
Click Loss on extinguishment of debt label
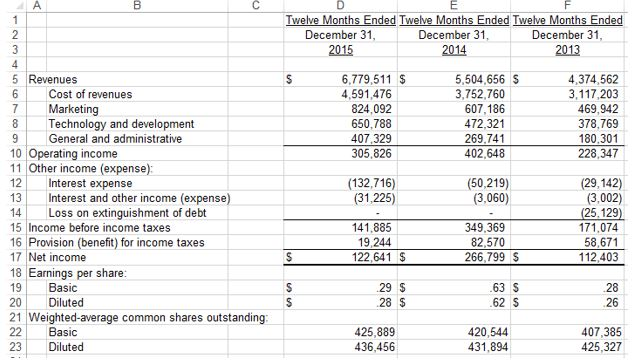point(127,213)
